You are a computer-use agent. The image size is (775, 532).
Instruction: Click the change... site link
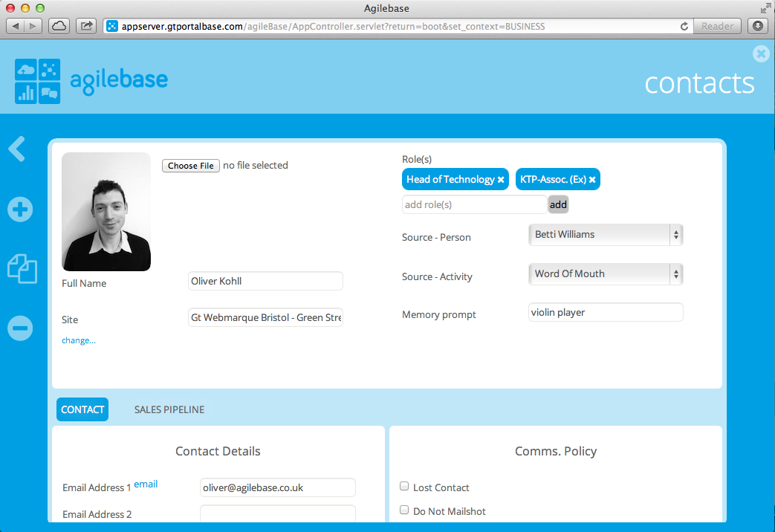(x=79, y=340)
